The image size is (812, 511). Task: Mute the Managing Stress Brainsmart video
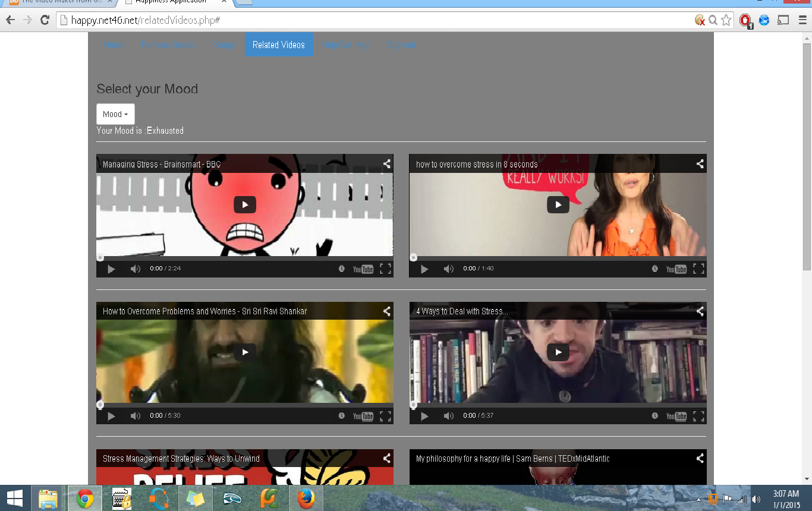pyautogui.click(x=136, y=269)
